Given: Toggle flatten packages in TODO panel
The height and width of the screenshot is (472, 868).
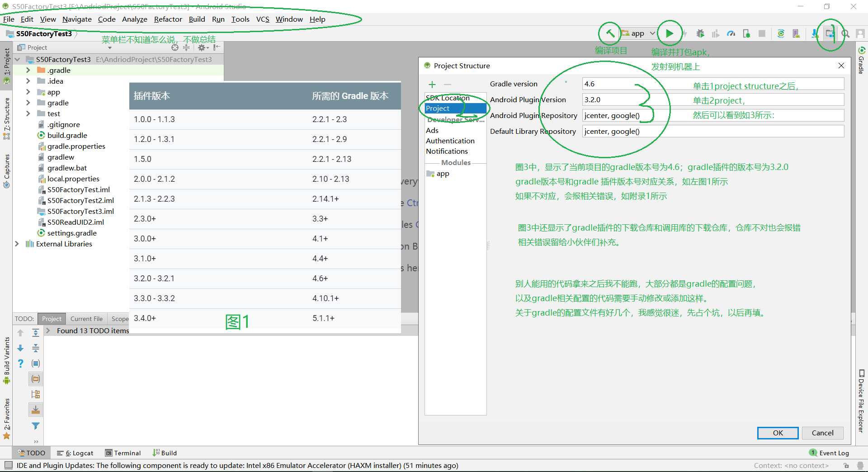Looking at the screenshot, I should click(36, 394).
